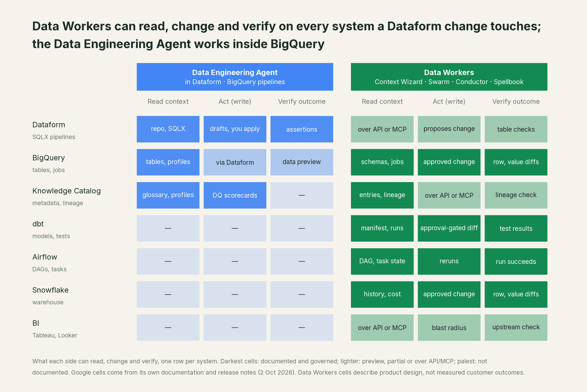Select the 'data preview' cell
This screenshot has height=392, width=587.
[x=302, y=162]
